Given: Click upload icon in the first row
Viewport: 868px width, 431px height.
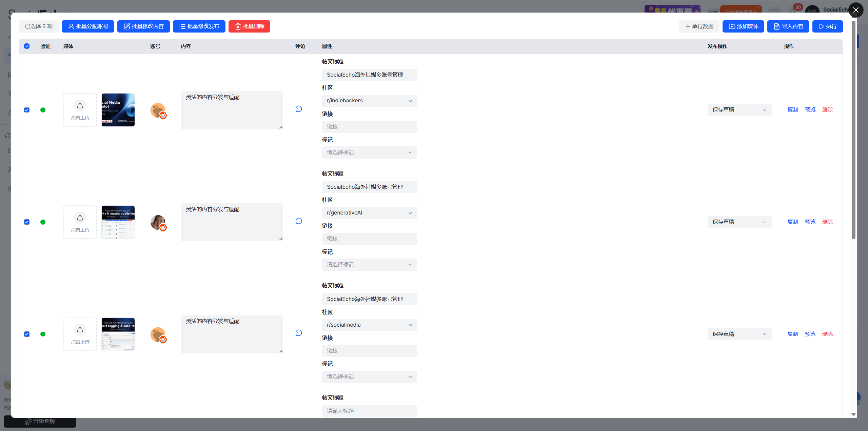Looking at the screenshot, I should point(80,105).
